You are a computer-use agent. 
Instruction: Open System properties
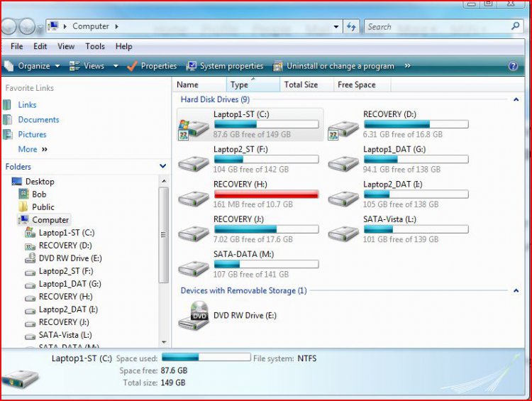[x=225, y=66]
